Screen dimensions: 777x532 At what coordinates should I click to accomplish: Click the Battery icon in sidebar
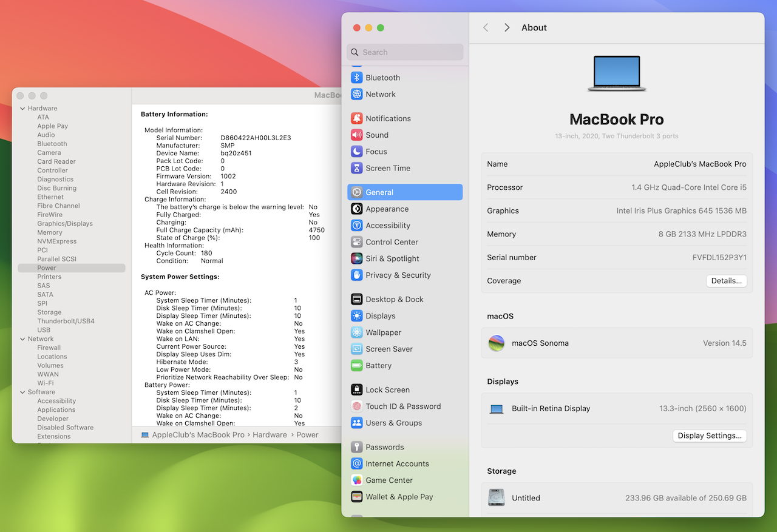[x=357, y=366]
